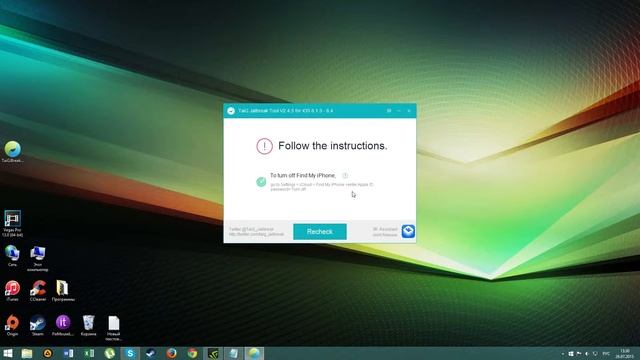Select the Steam desktop shortcut
Screen dimensions: 640x360
pyautogui.click(x=38, y=325)
